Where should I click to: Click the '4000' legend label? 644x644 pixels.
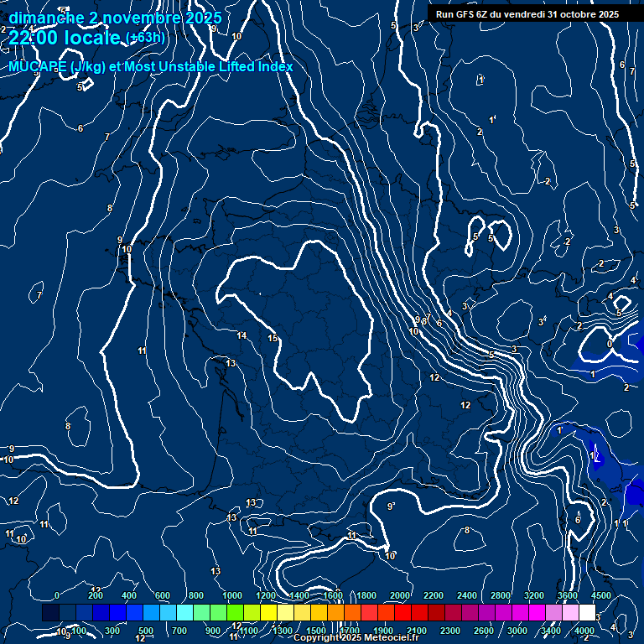(584, 631)
